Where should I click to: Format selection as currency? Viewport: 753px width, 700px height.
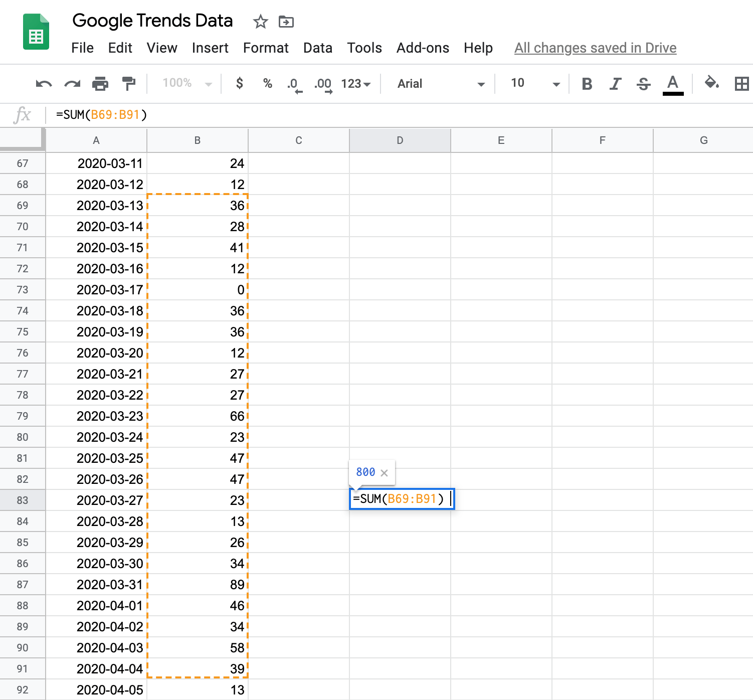pyautogui.click(x=240, y=84)
